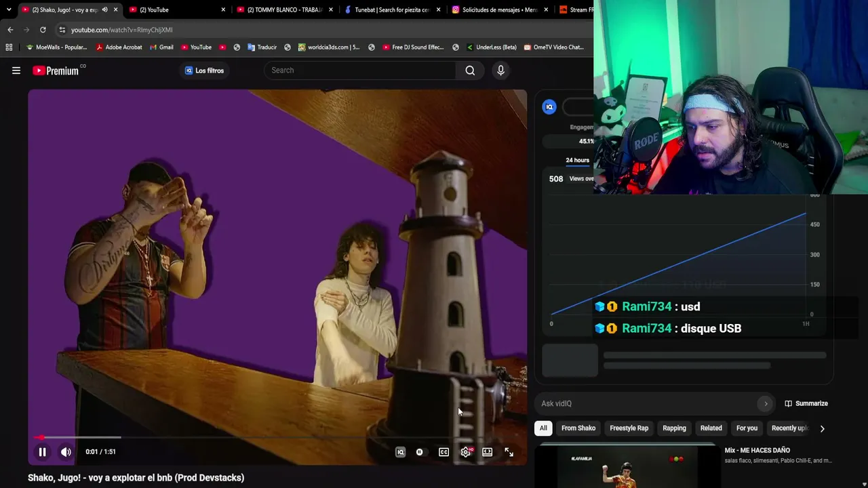Open the tab search dropdown arrow
The image size is (868, 488).
(9, 9)
